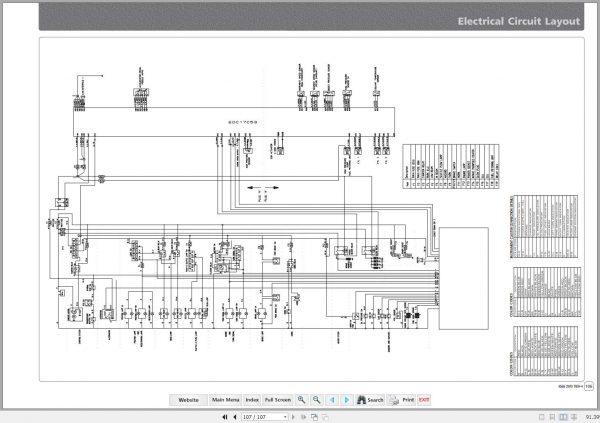
Task: Click the status bar next page arrow
Action: coord(293,417)
